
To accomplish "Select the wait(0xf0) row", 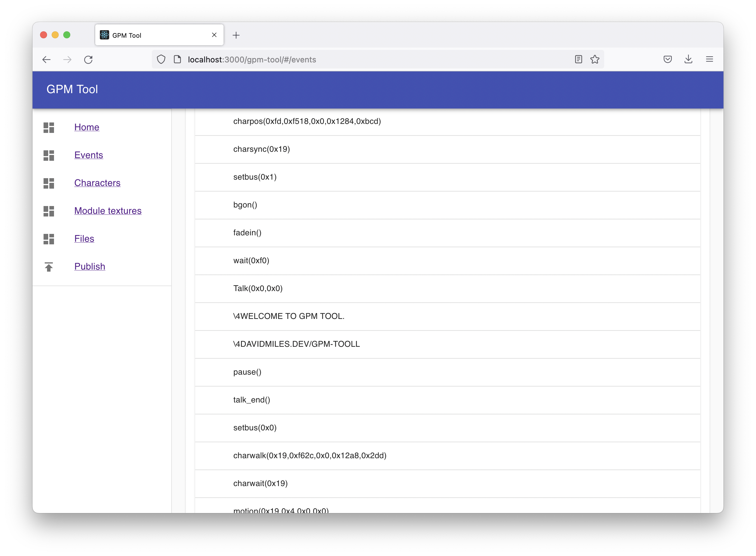I will coord(448,261).
